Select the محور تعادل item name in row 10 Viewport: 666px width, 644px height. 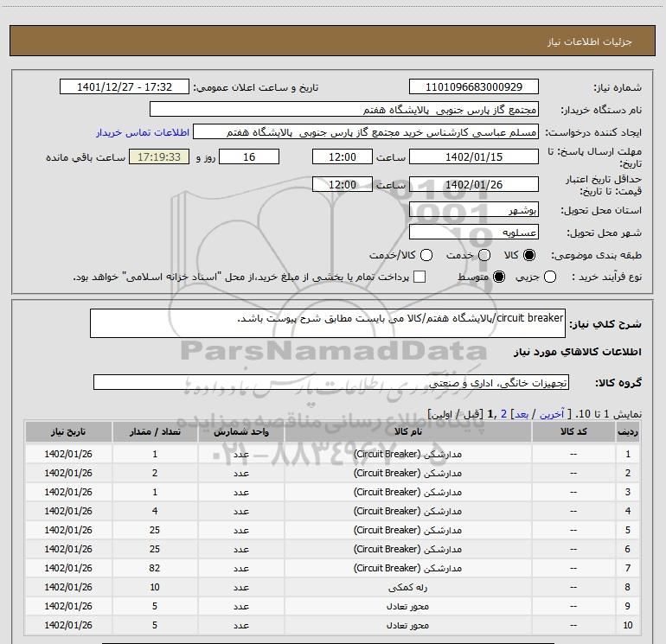(x=407, y=625)
